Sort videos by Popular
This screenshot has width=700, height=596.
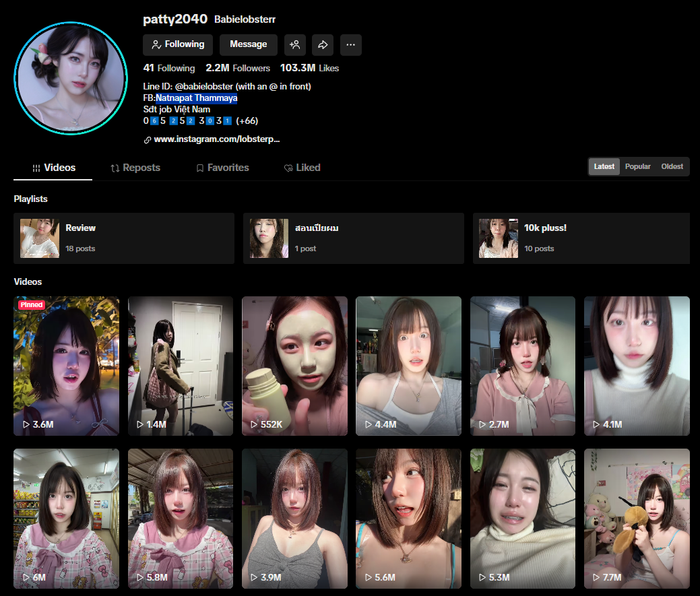(x=638, y=167)
